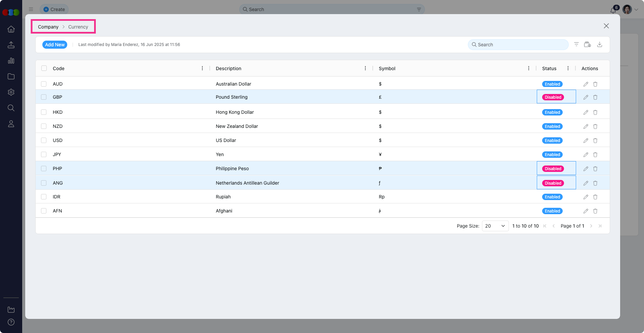Open the notifications bell icon
The height and width of the screenshot is (333, 644).
613,10
